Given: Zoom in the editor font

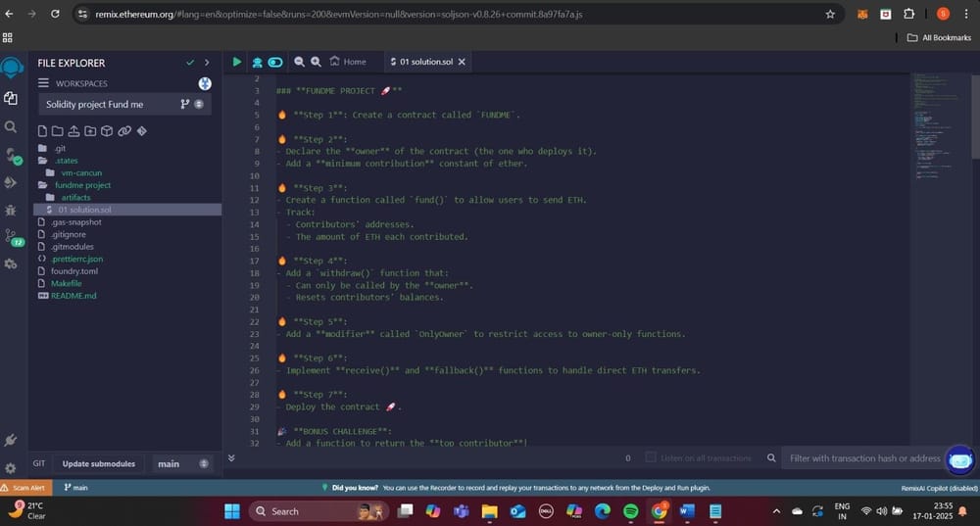Looking at the screenshot, I should pyautogui.click(x=317, y=62).
